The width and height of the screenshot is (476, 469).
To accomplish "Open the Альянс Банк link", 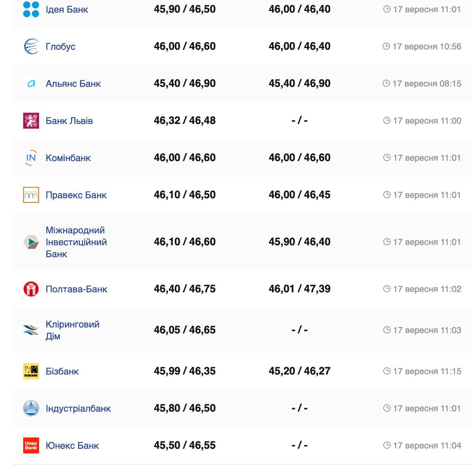I will [x=73, y=84].
